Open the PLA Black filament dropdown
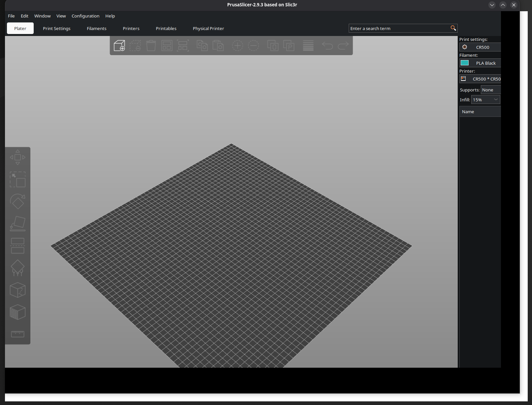 click(x=485, y=63)
